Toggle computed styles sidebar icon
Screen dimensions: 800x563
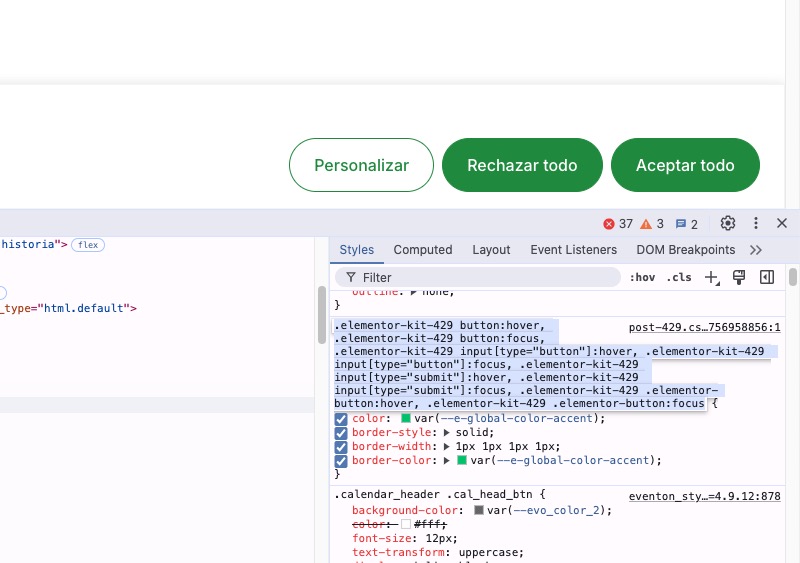[767, 277]
